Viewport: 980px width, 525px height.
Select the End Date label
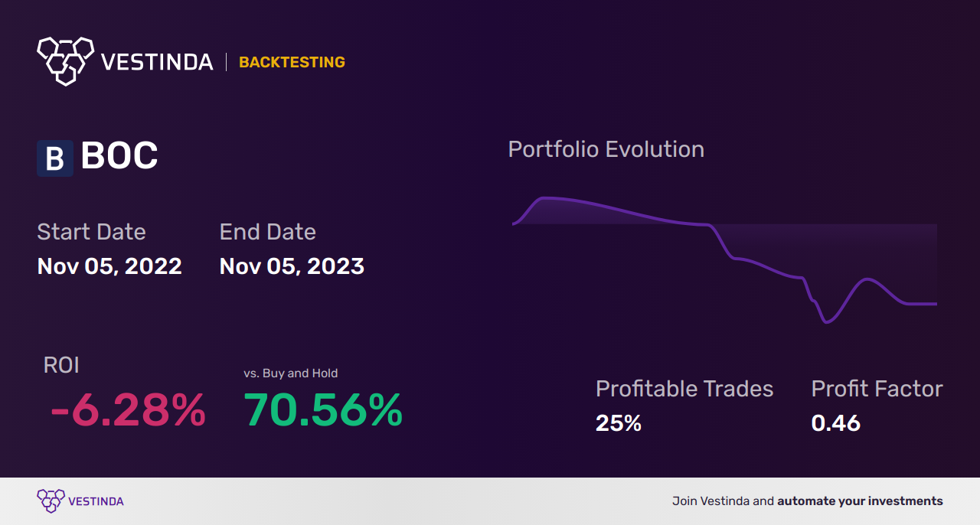click(x=267, y=231)
